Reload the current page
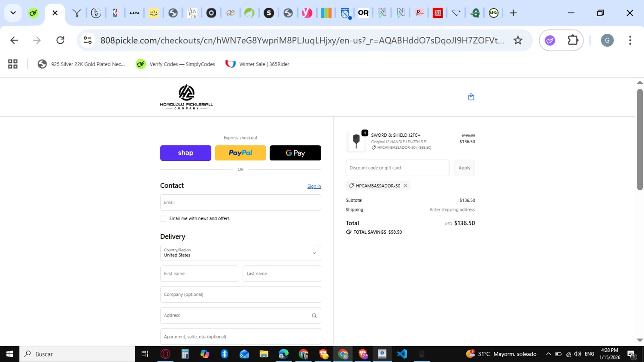This screenshot has height=362, width=644. pyautogui.click(x=61, y=40)
